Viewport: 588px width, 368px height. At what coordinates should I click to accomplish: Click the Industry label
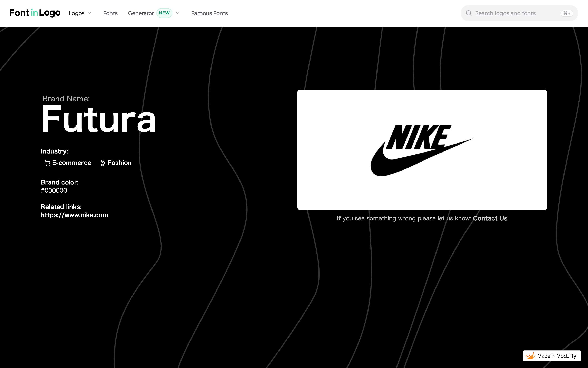pos(55,151)
